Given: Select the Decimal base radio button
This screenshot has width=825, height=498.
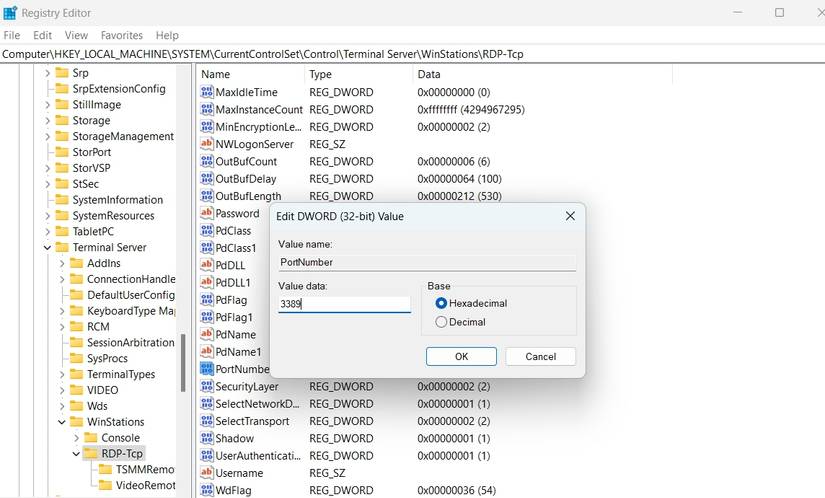Looking at the screenshot, I should 441,322.
